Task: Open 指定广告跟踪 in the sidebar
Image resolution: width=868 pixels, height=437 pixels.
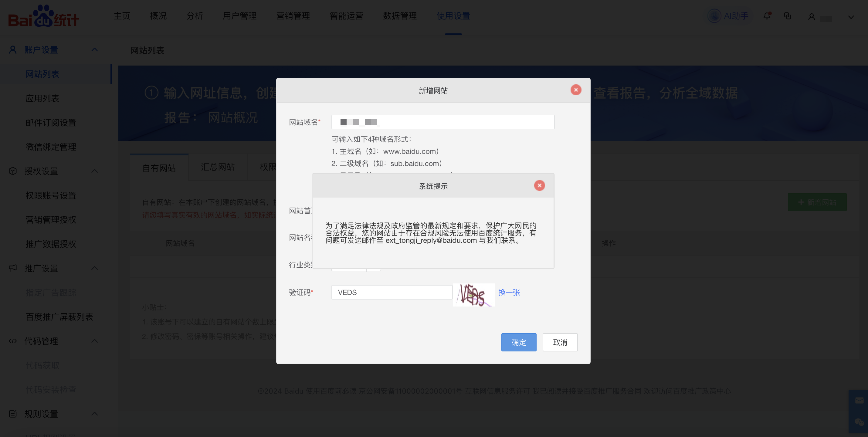Action: 51,292
